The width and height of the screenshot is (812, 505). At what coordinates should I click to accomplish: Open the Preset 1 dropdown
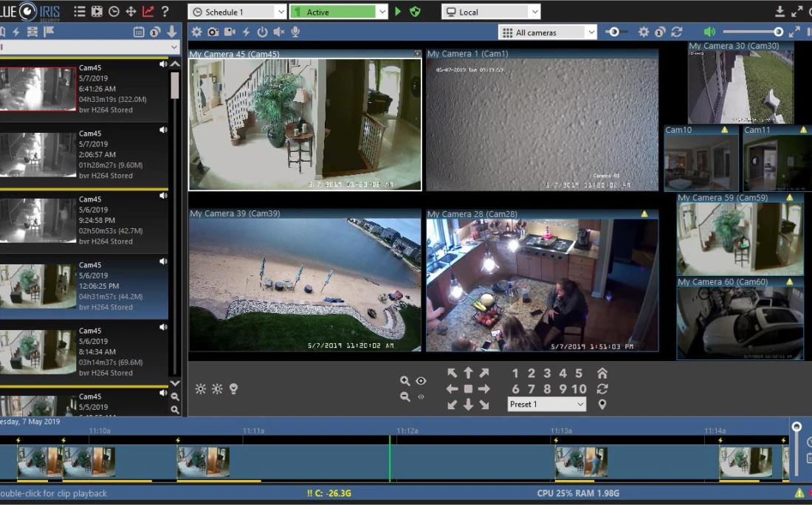pyautogui.click(x=547, y=405)
